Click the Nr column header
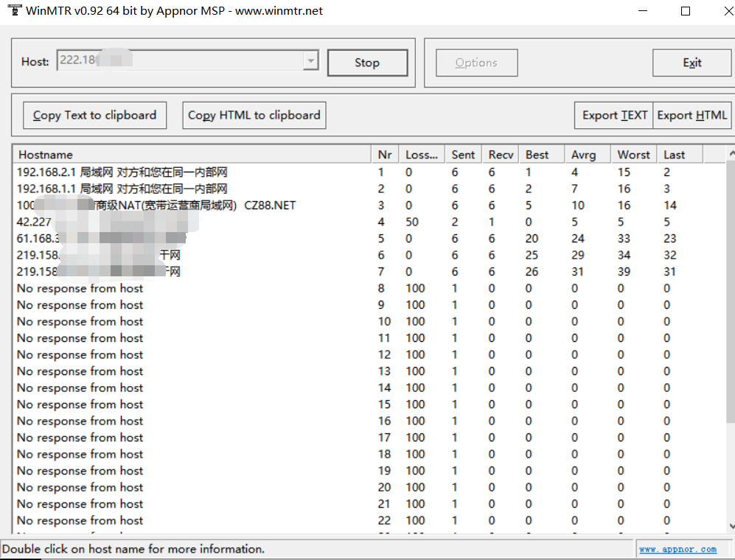This screenshot has width=735, height=560. click(385, 155)
